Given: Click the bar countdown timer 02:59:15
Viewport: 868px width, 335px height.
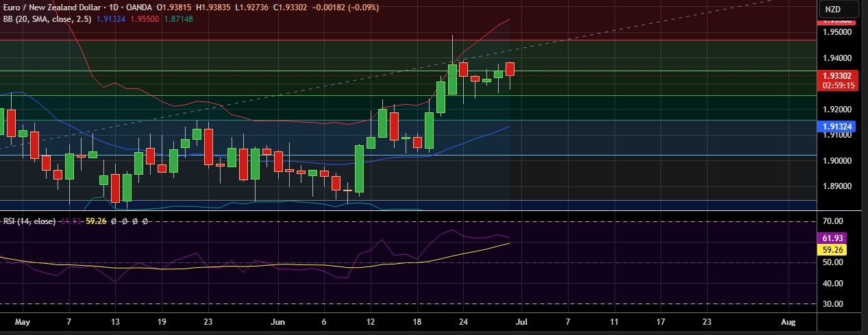Looking at the screenshot, I should pyautogui.click(x=837, y=85).
